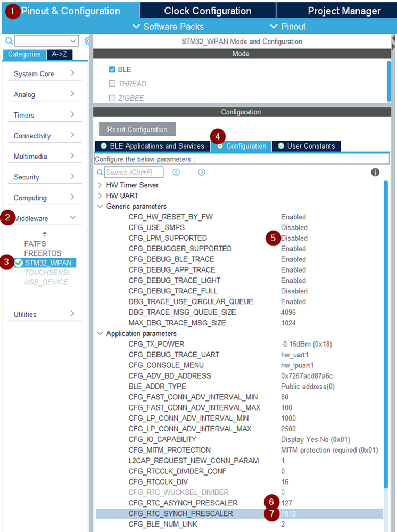Switch to the Clock Configuration tab
Screen dimensions: 397x532
coord(208,11)
